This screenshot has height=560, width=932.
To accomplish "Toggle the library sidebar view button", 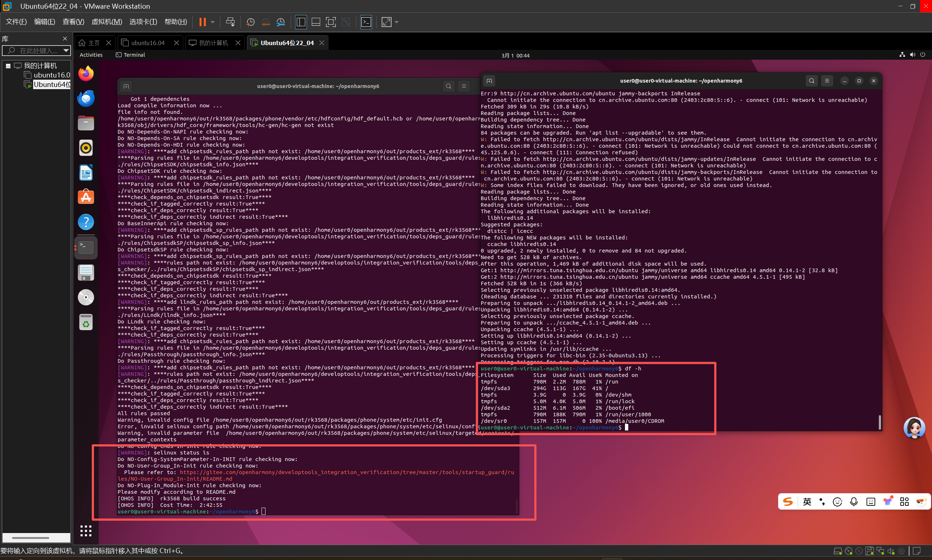I will tap(300, 22).
